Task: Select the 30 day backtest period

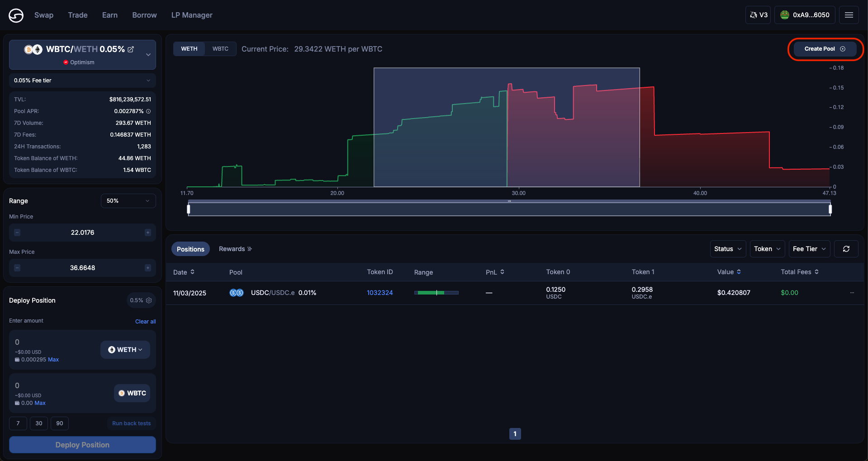Action: click(x=39, y=423)
